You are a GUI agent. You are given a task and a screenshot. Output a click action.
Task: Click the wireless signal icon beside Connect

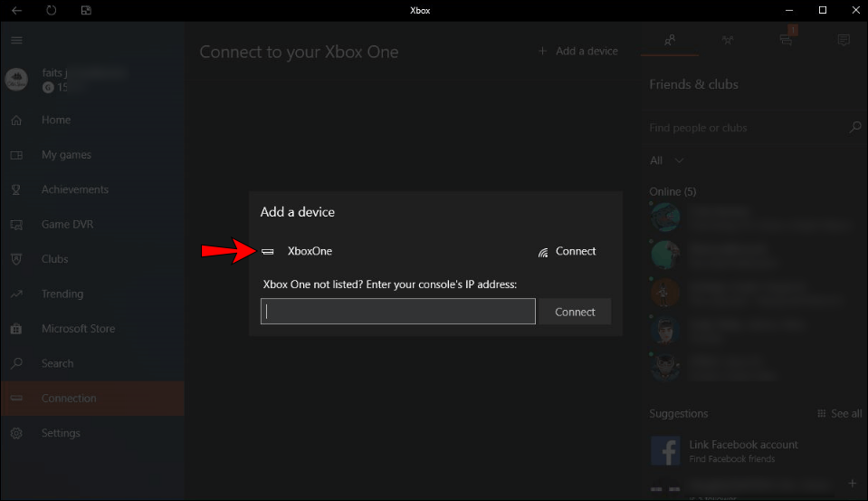pyautogui.click(x=543, y=252)
